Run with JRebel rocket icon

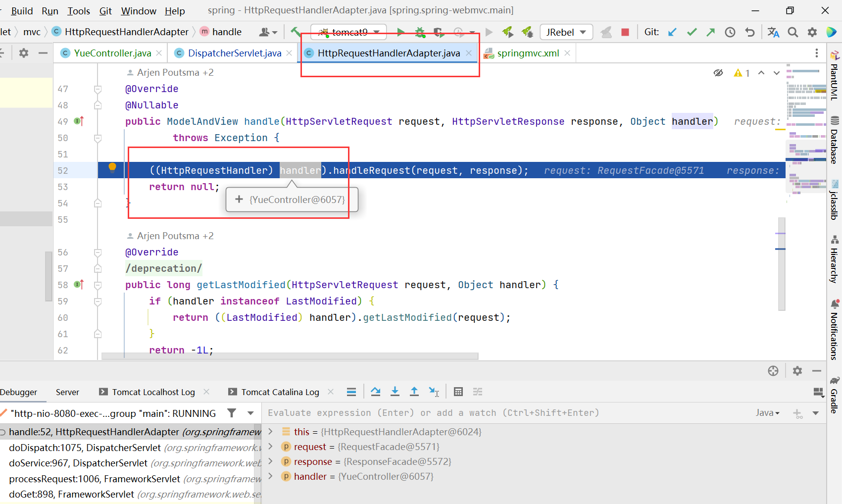(507, 32)
